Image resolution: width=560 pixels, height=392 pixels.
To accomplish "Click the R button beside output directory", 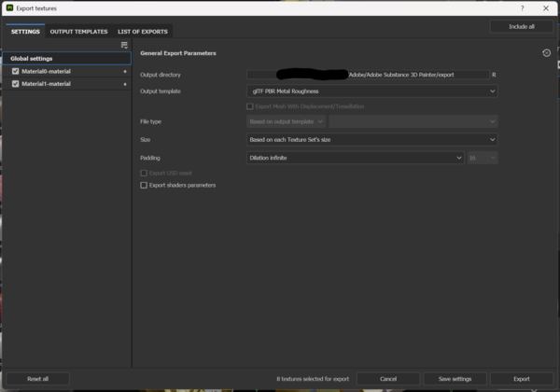I will 493,74.
